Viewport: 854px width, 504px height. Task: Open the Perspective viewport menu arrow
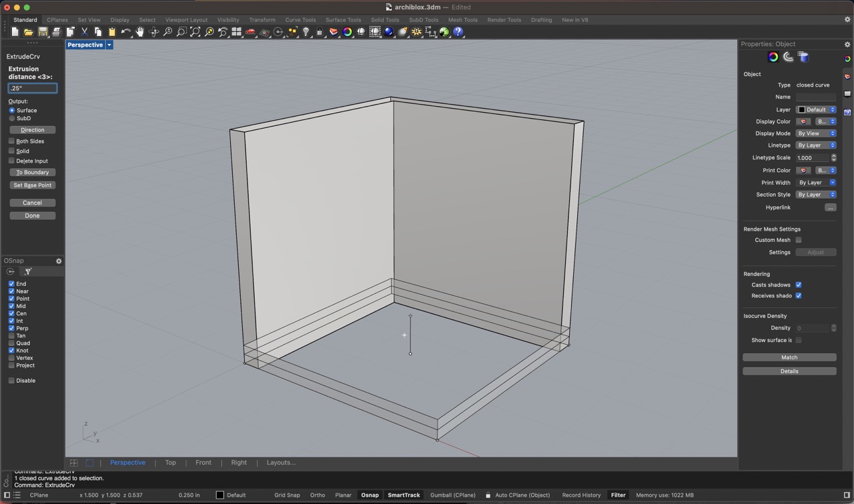(x=109, y=45)
